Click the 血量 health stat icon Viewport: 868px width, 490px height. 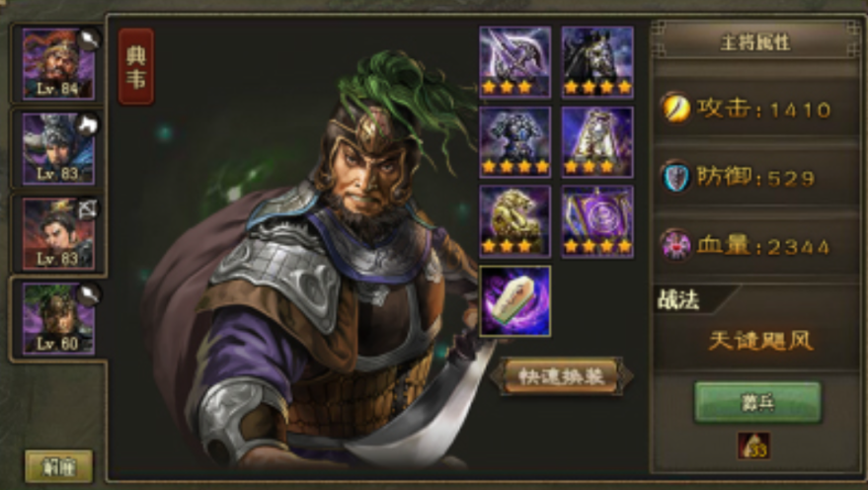[676, 245]
